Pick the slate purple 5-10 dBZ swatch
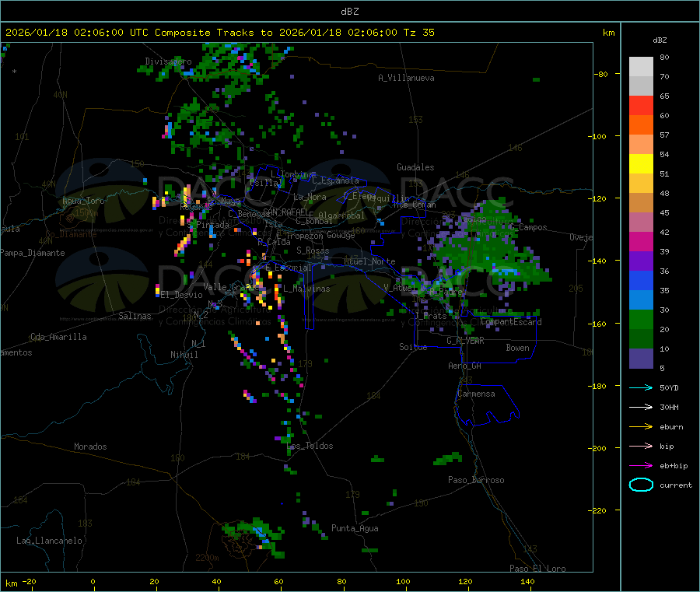This screenshot has width=700, height=592. tap(641, 359)
